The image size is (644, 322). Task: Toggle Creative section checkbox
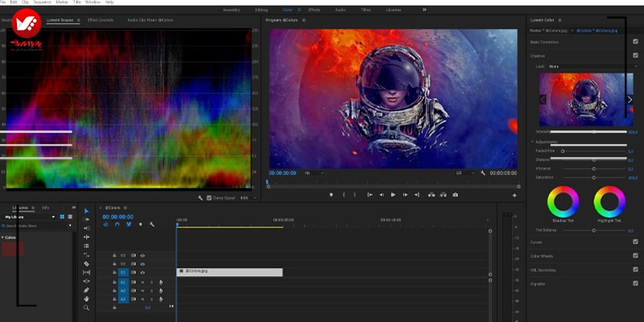point(636,56)
